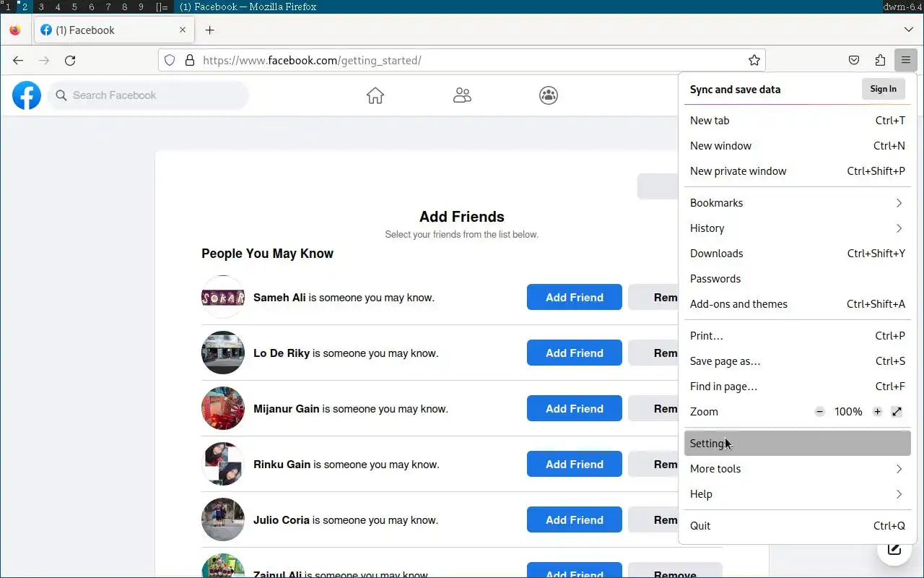Viewport: 924px width, 578px height.
Task: Open Sameh Ali name link
Action: tap(279, 298)
